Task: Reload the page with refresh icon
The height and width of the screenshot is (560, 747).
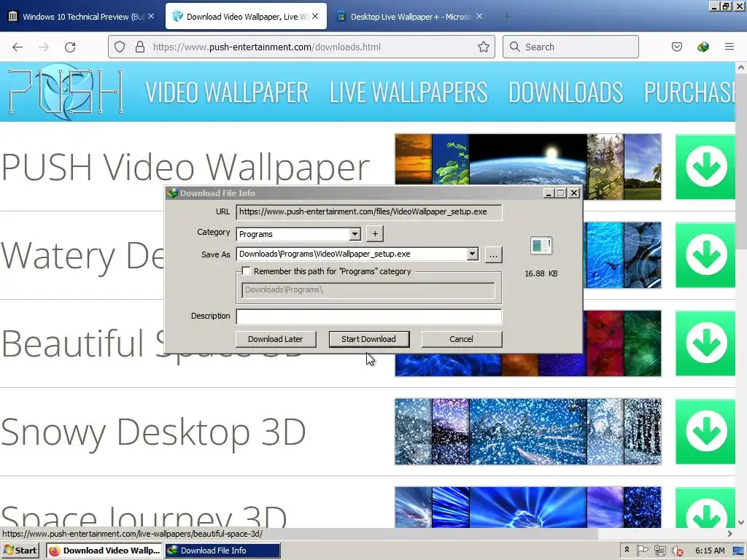Action: click(x=70, y=47)
